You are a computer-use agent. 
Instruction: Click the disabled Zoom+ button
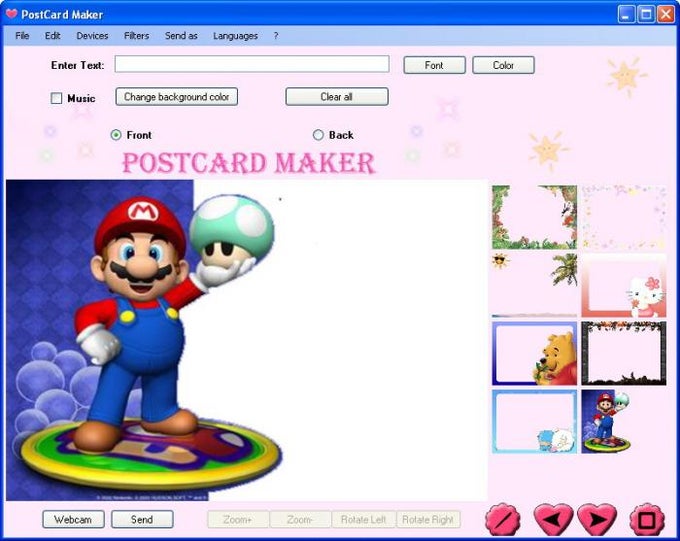click(x=238, y=519)
